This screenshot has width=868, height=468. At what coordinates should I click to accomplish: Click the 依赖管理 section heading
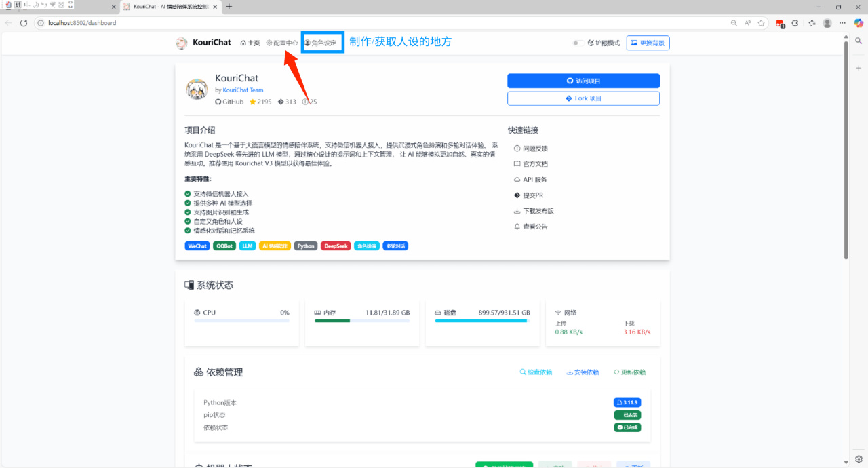pyautogui.click(x=218, y=372)
